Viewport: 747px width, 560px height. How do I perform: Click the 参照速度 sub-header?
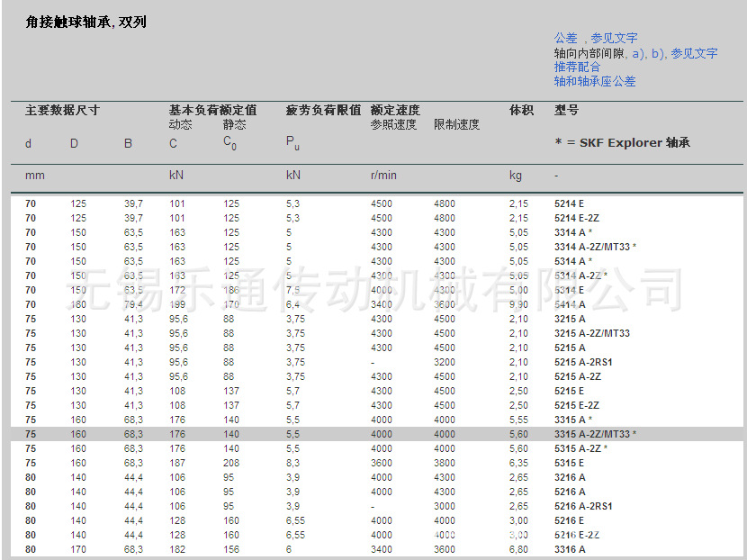(393, 125)
